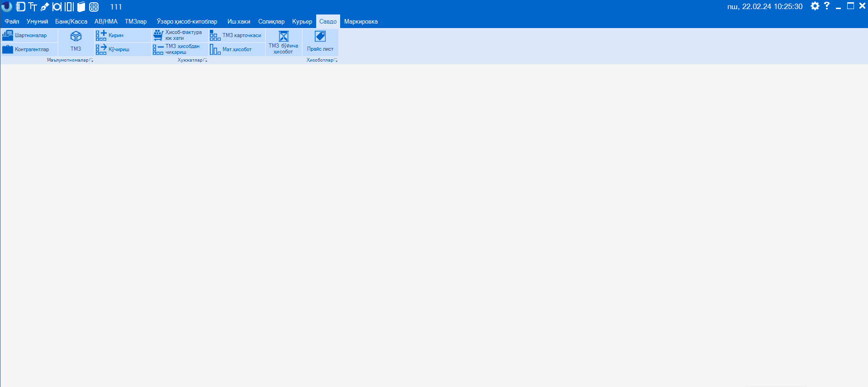Switch to the Солиқлар tab
This screenshot has width=868, height=387.
(271, 21)
